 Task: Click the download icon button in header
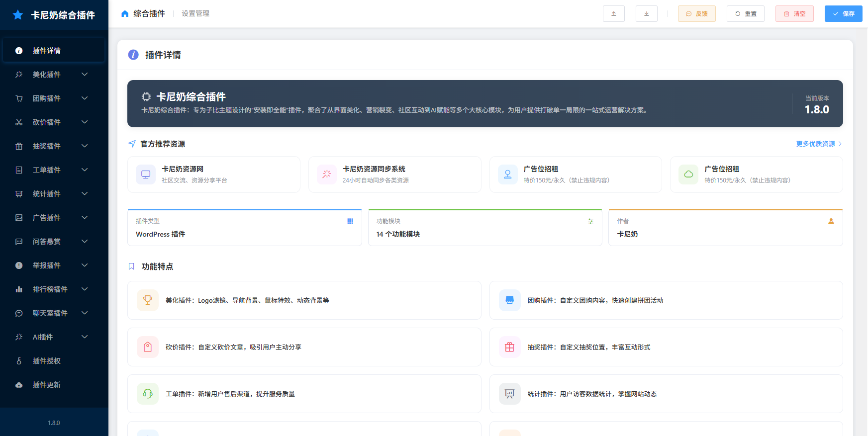coord(646,14)
